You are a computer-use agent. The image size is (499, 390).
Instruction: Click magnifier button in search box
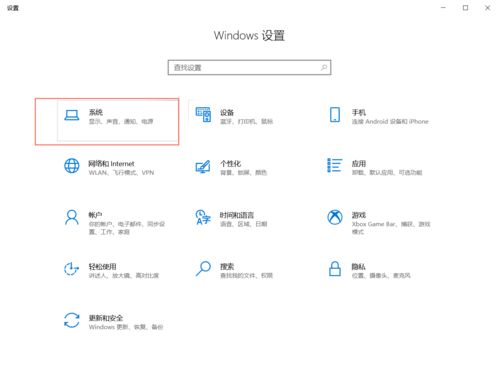click(x=323, y=68)
